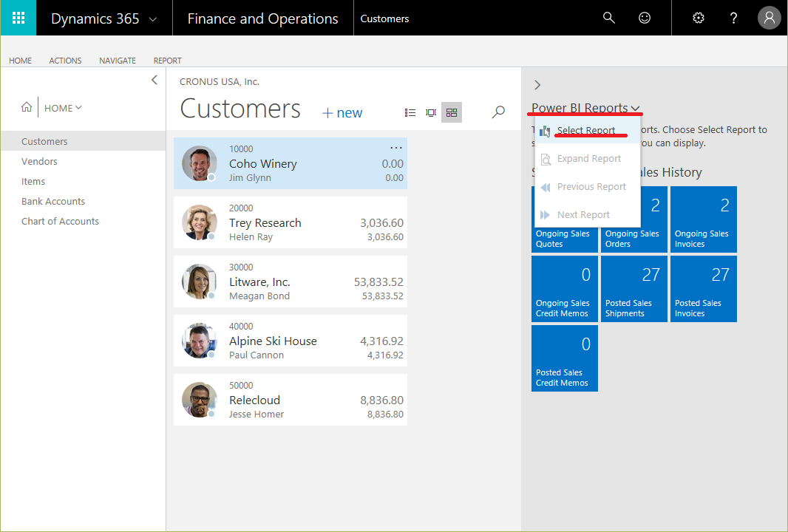Open the Ongoing Sales Orders tile
The height and width of the screenshot is (532, 788).
(x=634, y=219)
